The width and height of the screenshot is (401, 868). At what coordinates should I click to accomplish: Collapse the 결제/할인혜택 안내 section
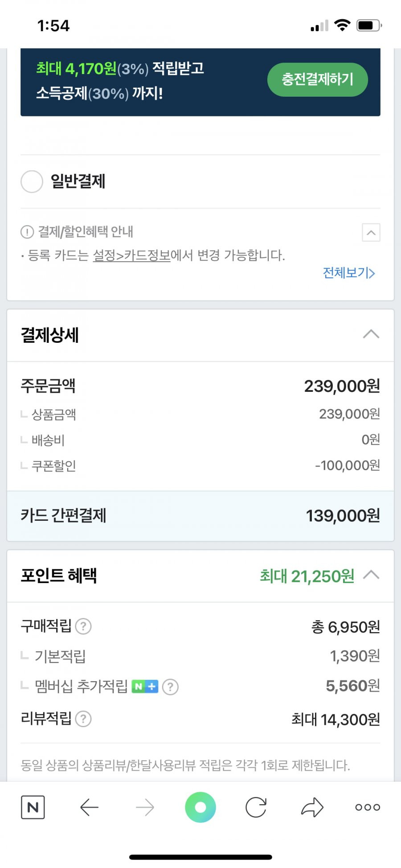click(x=371, y=232)
